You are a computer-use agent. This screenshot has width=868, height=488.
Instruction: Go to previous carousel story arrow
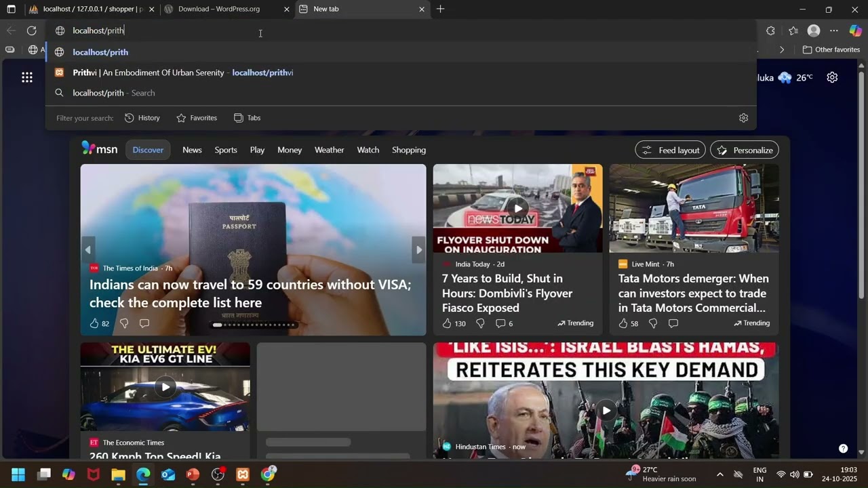(x=87, y=249)
